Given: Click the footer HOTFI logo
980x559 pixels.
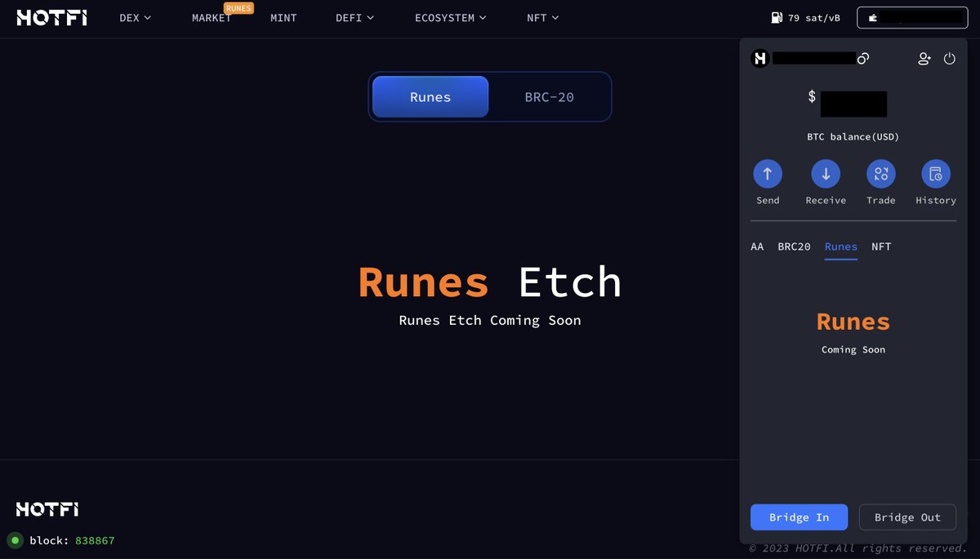Looking at the screenshot, I should click(47, 509).
